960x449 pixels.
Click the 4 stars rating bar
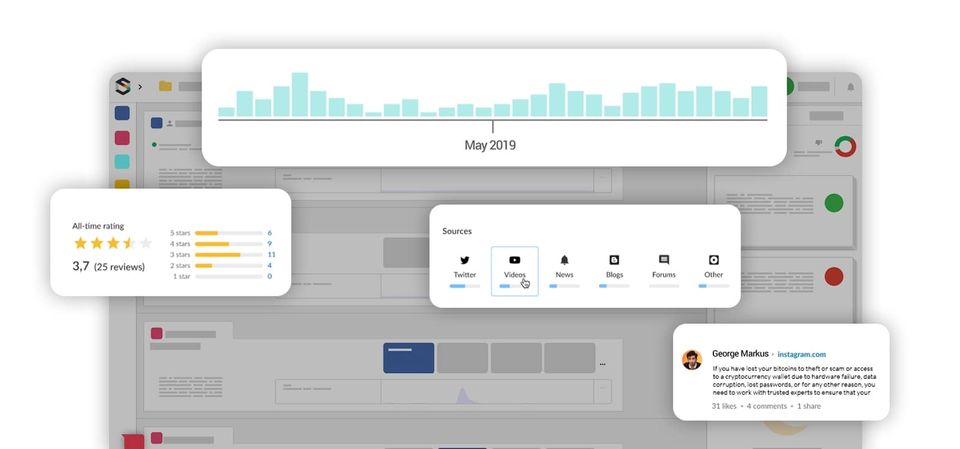[228, 244]
